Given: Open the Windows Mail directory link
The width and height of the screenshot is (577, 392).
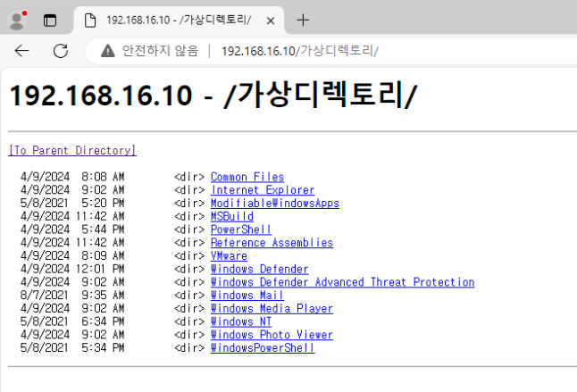Looking at the screenshot, I should (247, 296).
